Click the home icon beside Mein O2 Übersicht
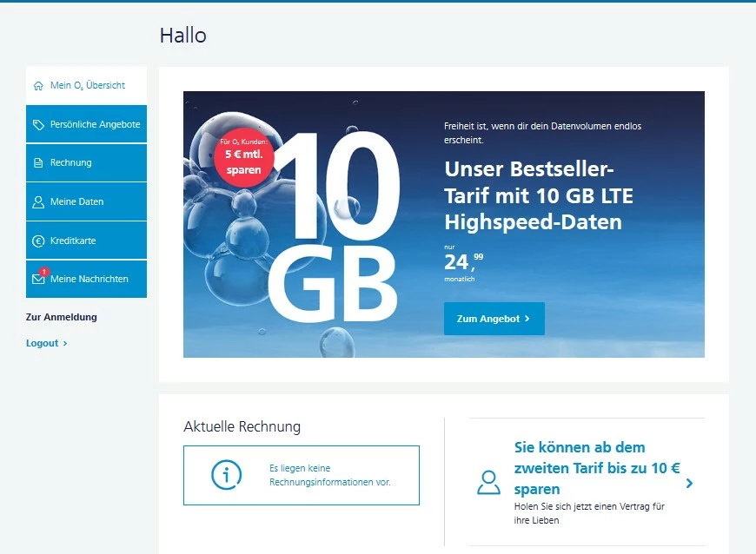The height and width of the screenshot is (554, 756). click(38, 86)
